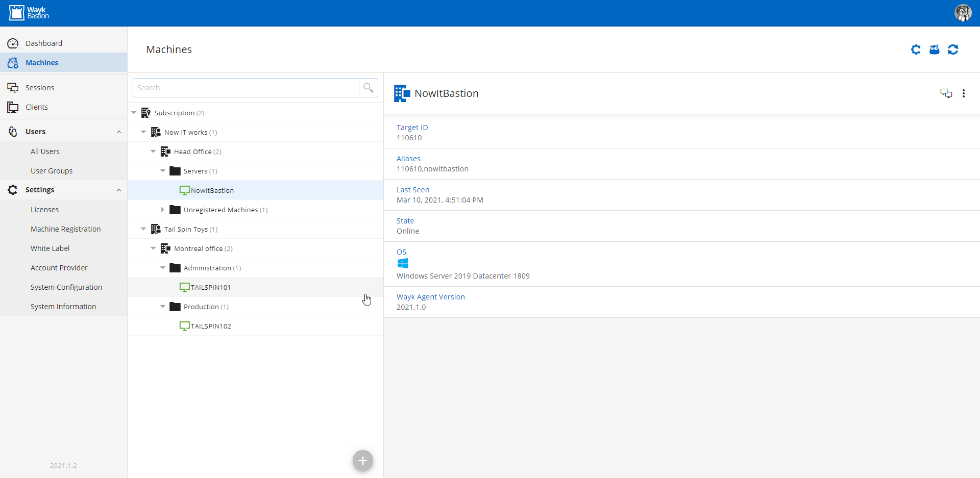Select TAILSPIN102 in machine tree

255,326
